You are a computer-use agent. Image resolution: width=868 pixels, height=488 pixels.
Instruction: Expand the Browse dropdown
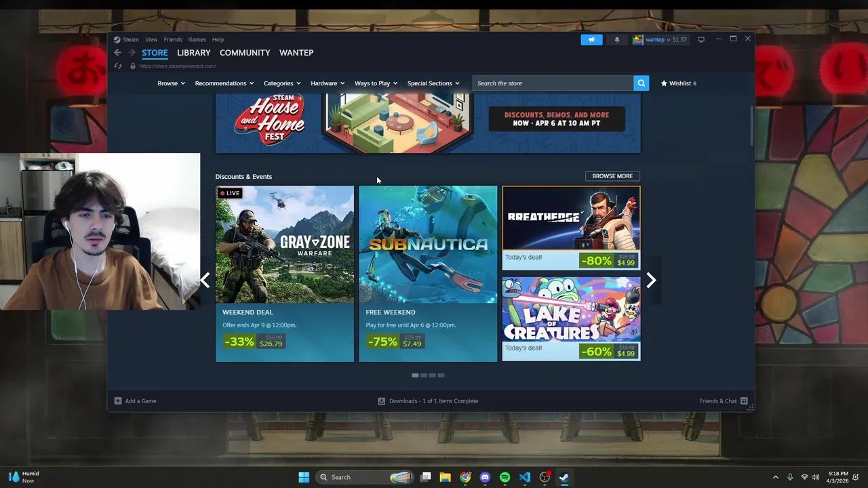click(x=171, y=83)
